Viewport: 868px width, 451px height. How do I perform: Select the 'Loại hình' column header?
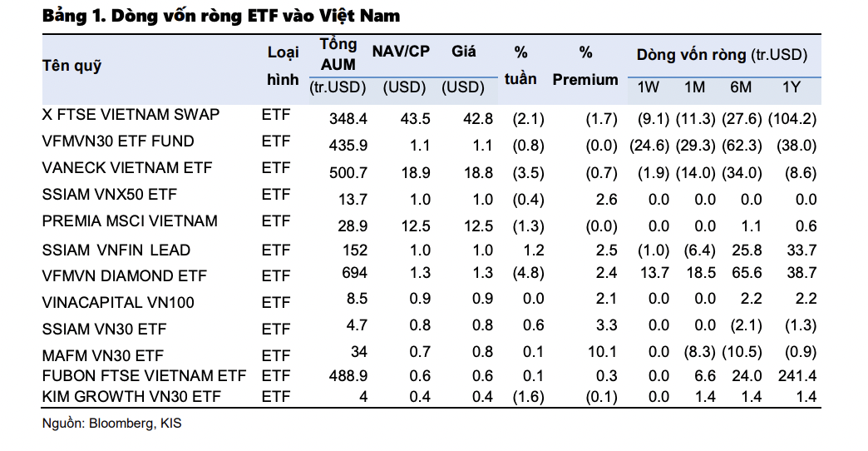click(283, 66)
